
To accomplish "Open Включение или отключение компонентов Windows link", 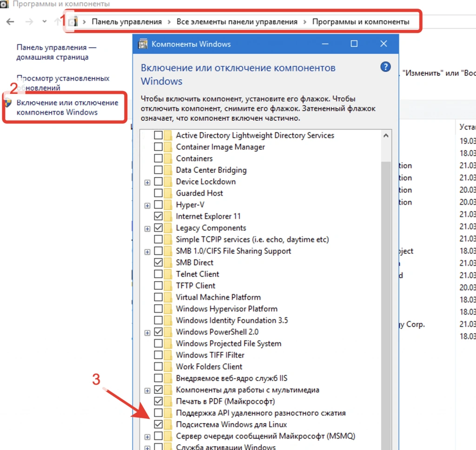I will point(67,107).
